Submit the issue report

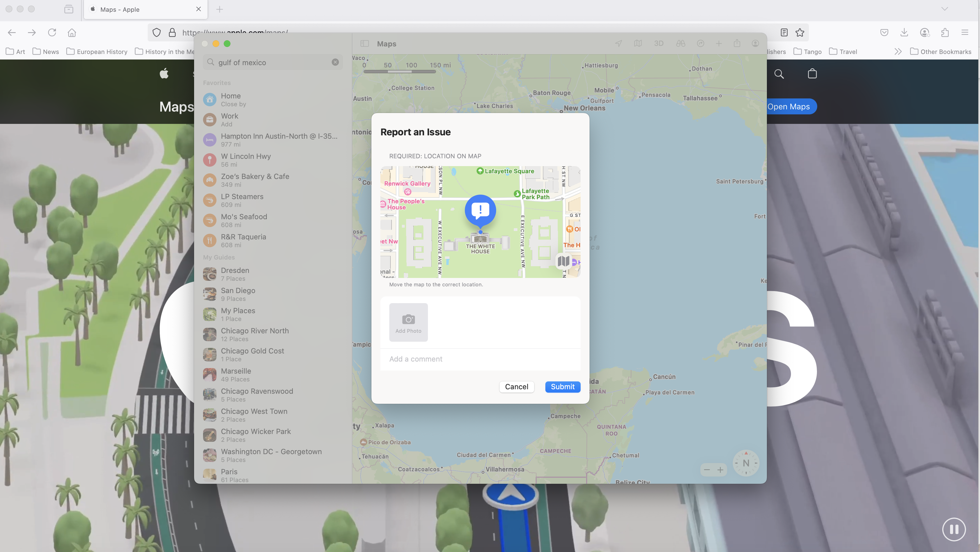click(x=562, y=386)
